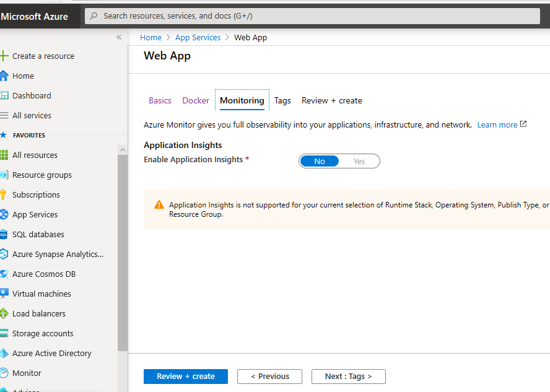Switch to the Tags tab
The width and height of the screenshot is (550, 392).
pyautogui.click(x=282, y=100)
